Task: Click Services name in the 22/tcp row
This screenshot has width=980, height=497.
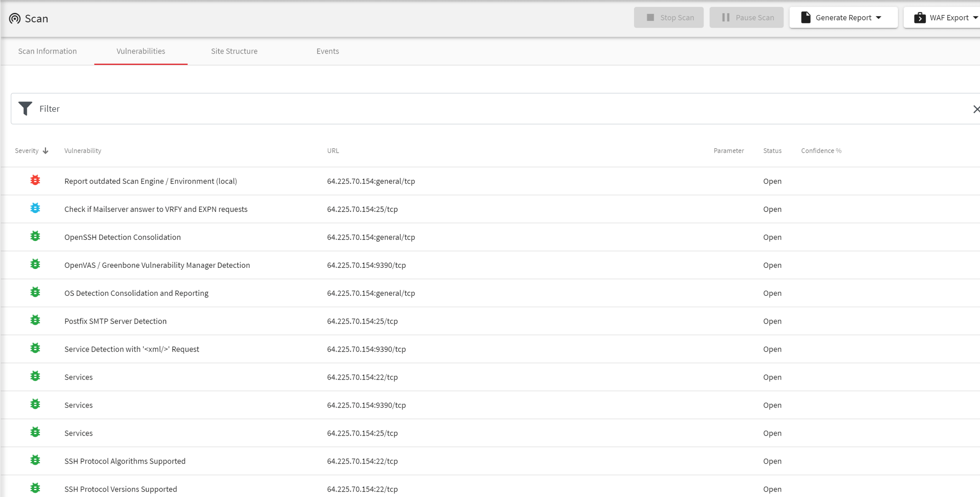Action: click(x=78, y=377)
